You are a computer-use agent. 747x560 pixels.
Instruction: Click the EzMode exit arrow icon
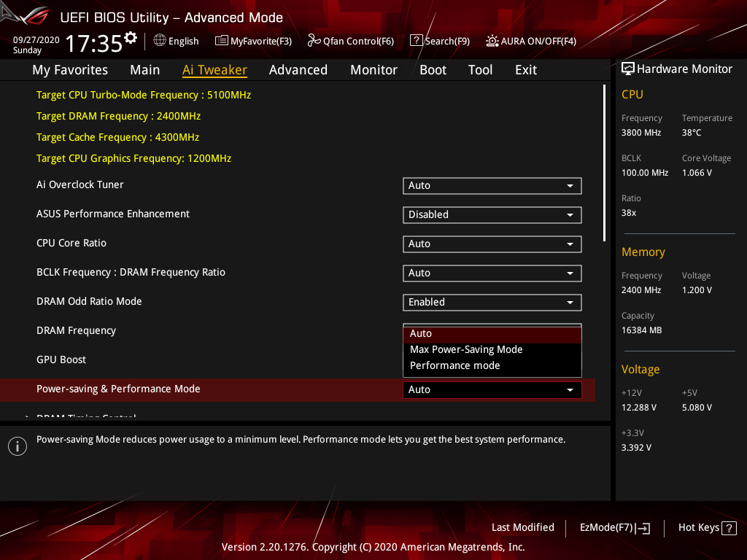click(x=643, y=528)
